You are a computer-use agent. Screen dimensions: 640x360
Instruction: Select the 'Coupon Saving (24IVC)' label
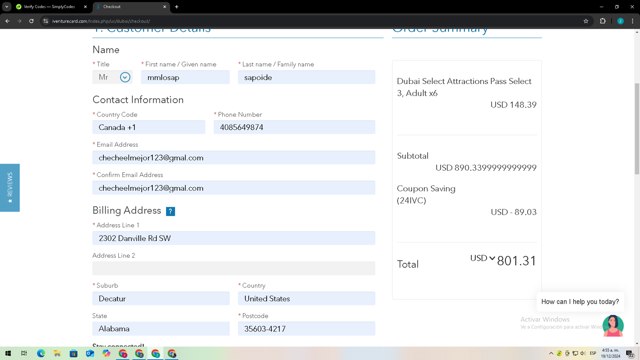[426, 194]
